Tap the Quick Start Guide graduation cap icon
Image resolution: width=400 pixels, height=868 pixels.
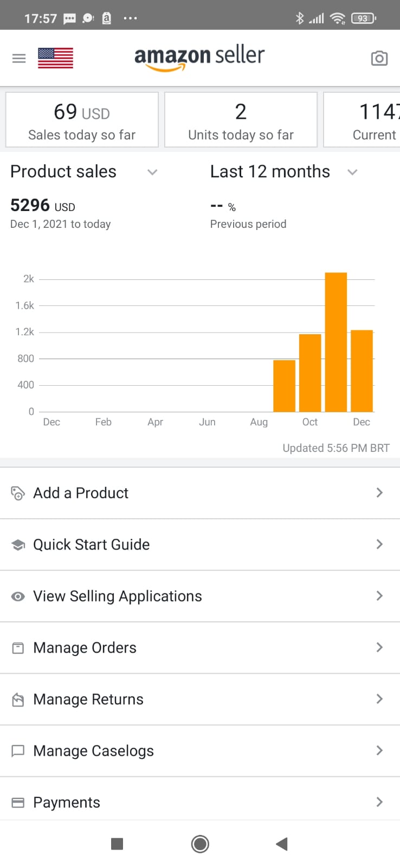click(x=18, y=545)
